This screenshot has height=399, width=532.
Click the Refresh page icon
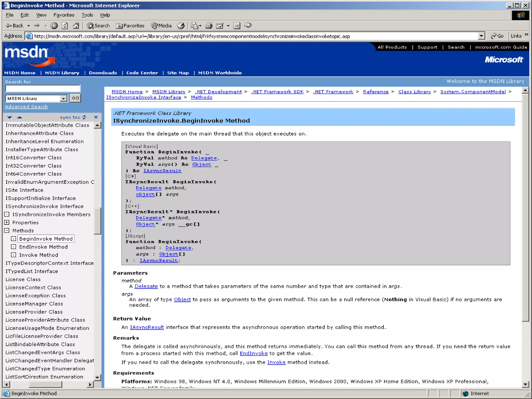pos(65,25)
